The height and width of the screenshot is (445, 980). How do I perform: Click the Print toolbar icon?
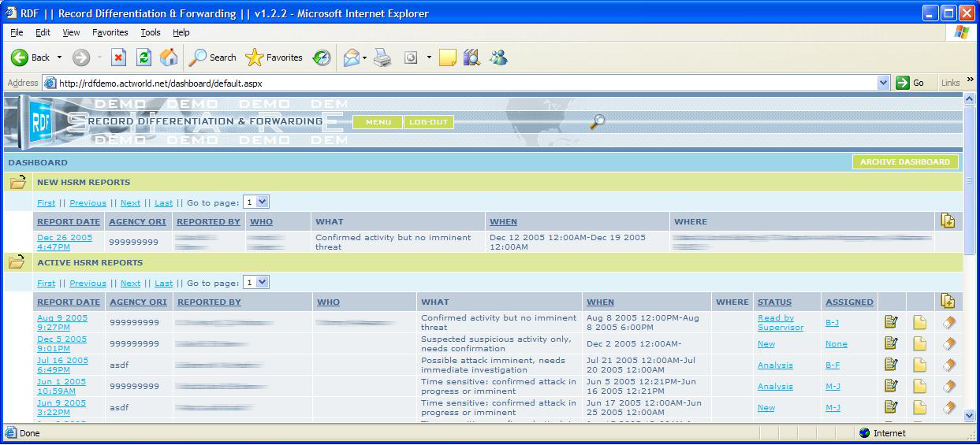(383, 57)
